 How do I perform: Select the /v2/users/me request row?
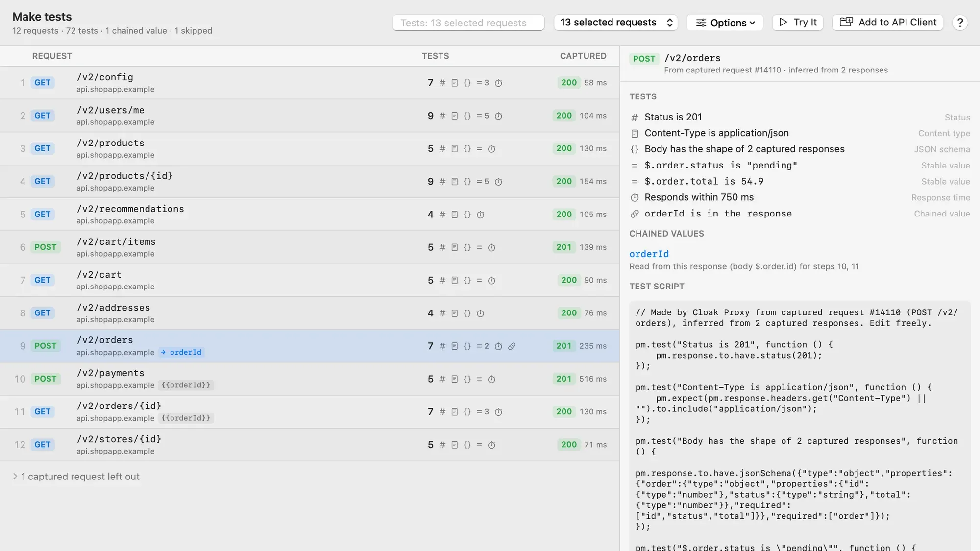310,116
